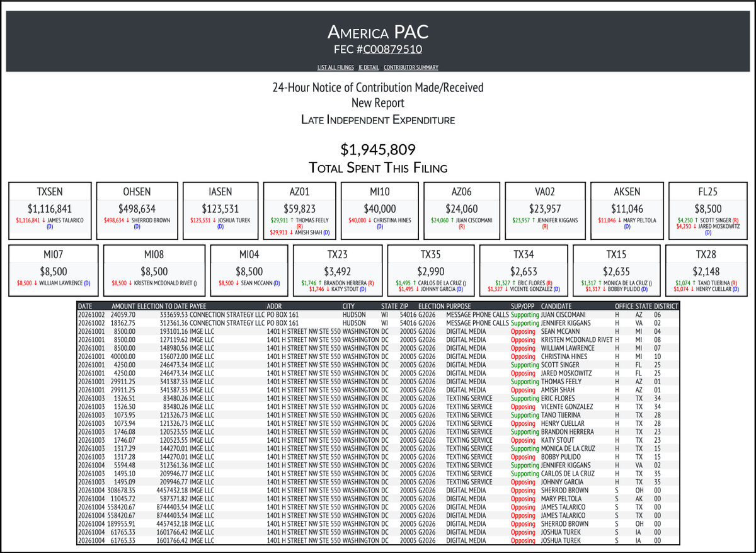Screen dimensions: 756x553
Task: Click amount 11045.72 in the table
Action: 123,498
